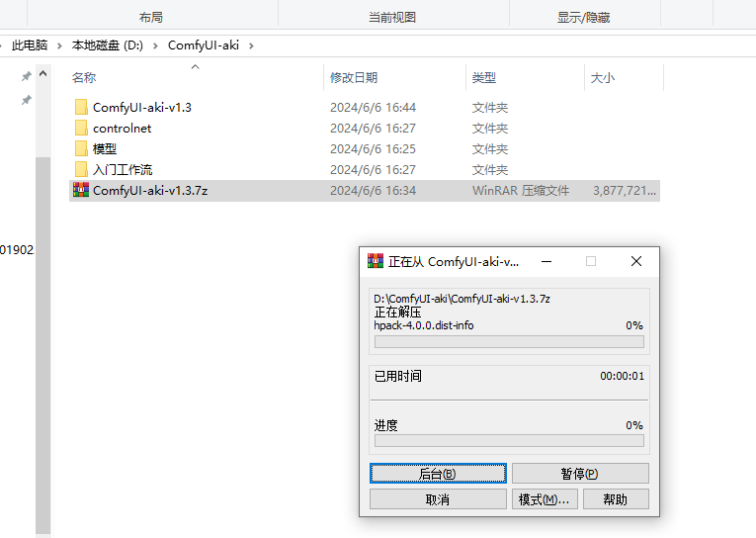
Task: Pause extraction with 暂停(P) button
Action: tap(580, 474)
